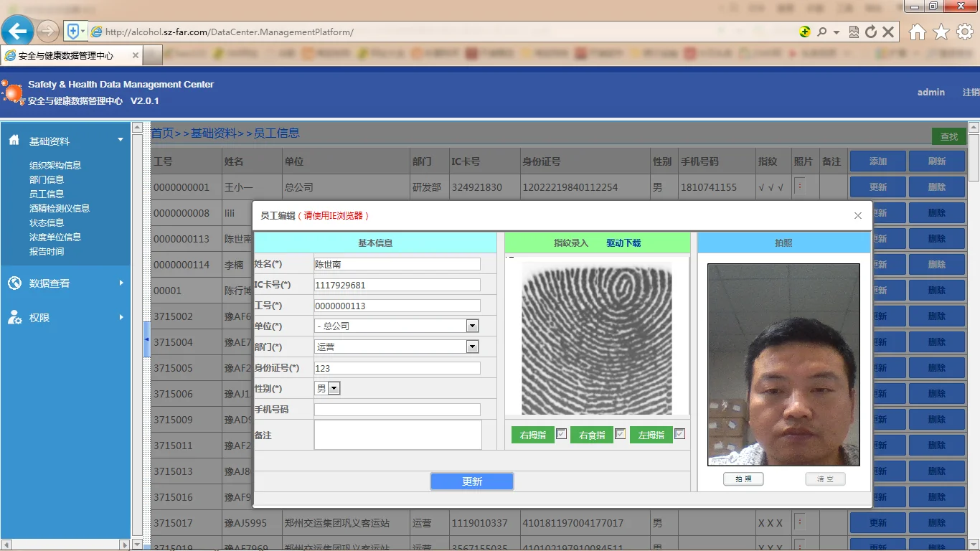
Task: Refresh the page with the reload icon
Action: pos(872,32)
